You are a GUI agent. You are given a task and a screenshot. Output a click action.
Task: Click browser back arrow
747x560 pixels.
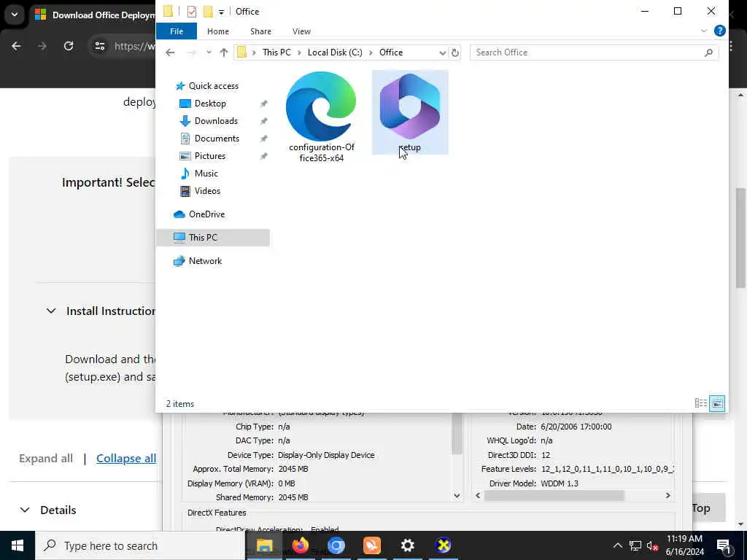16,46
